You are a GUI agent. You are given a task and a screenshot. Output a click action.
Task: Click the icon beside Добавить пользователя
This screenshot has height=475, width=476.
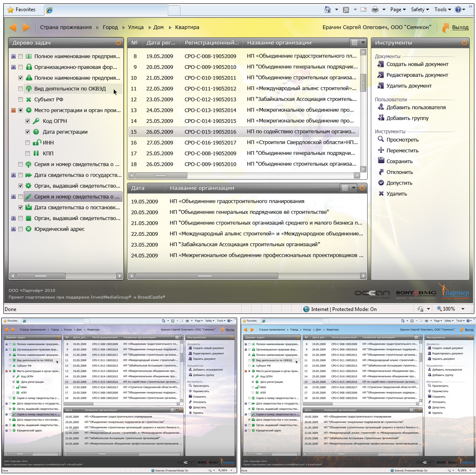coord(380,107)
